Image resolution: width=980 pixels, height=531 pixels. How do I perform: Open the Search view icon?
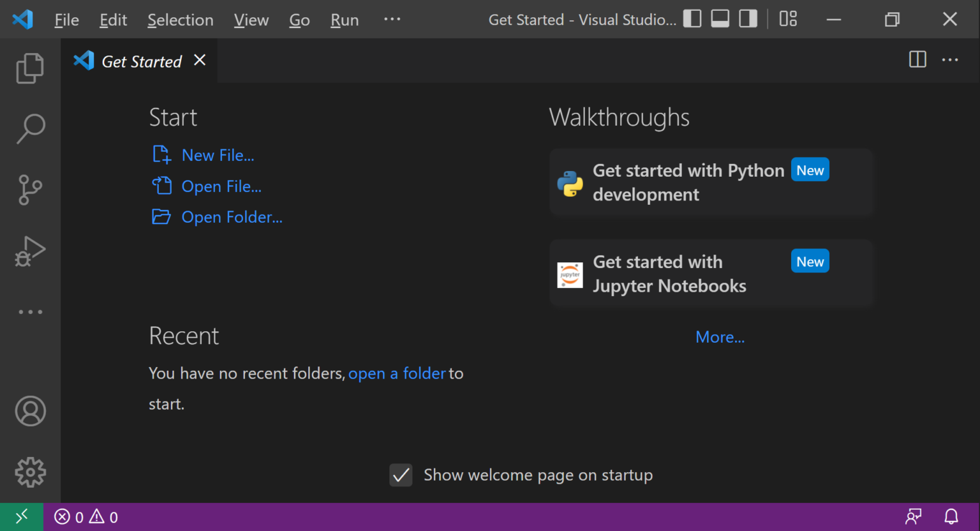point(30,128)
